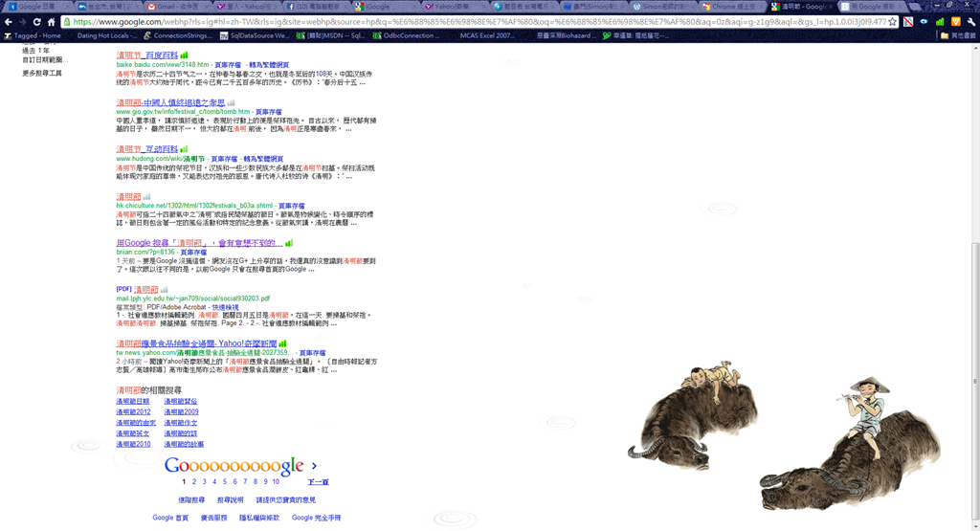Click related search 清明節2009
This screenshot has height=531, width=980.
point(181,412)
